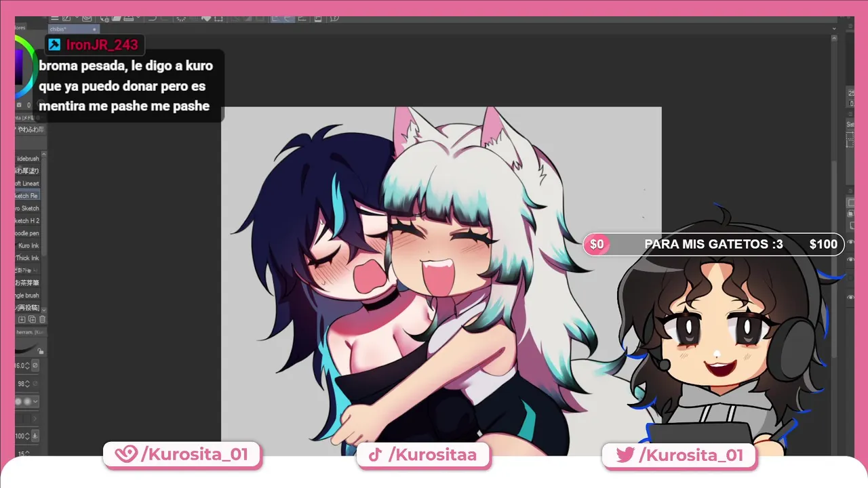This screenshot has width=868, height=488.
Task: Open the canvas tab list dropdown arrow
Action: [835, 29]
